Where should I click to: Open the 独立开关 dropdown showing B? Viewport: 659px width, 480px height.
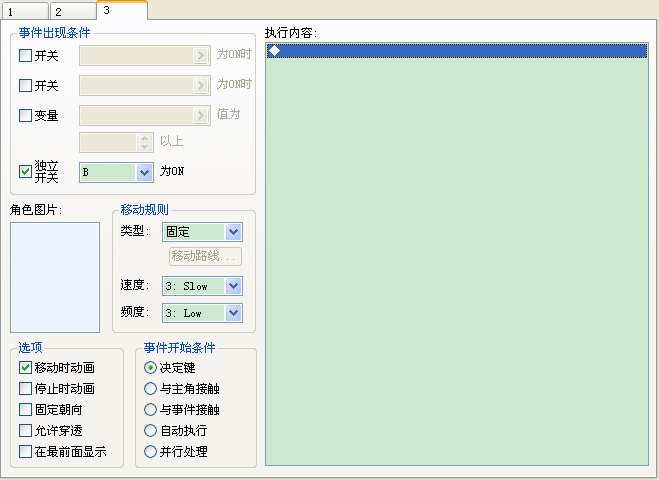point(116,172)
